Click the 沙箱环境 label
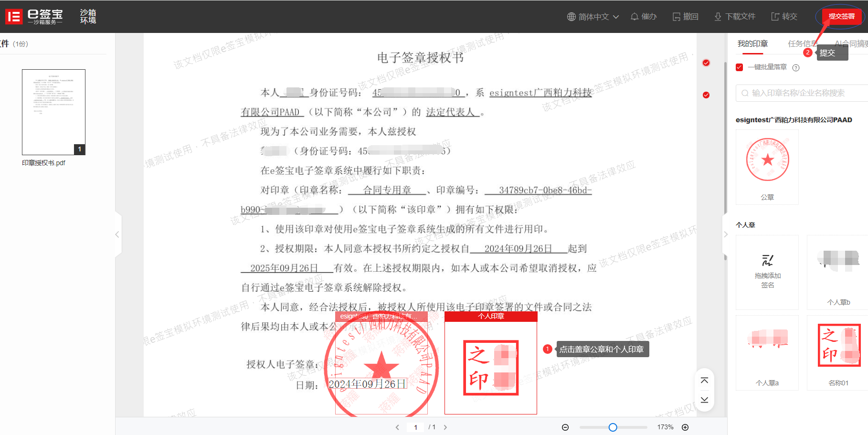The height and width of the screenshot is (435, 868). click(x=88, y=16)
